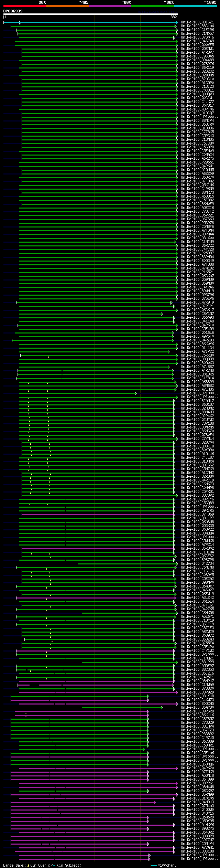Viewport: 220px width, 868px height.
Task: Select the UniRef100_B7G0T6 label
Action: [197, 38]
